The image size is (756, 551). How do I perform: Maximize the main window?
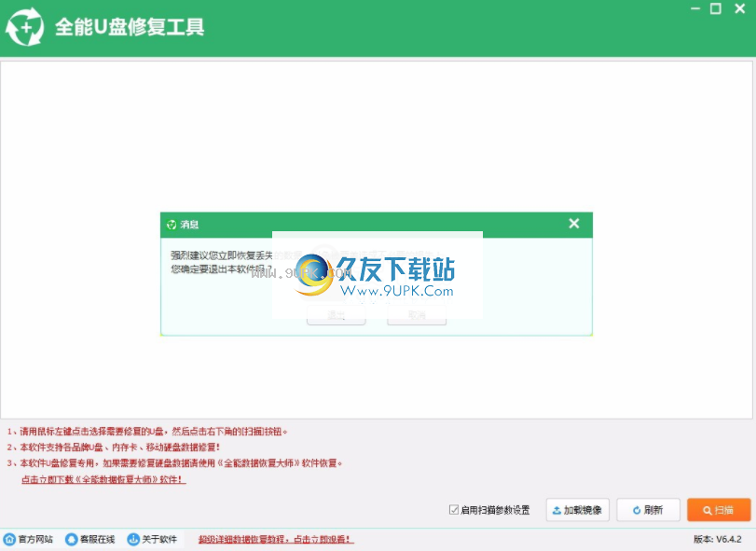[716, 8]
